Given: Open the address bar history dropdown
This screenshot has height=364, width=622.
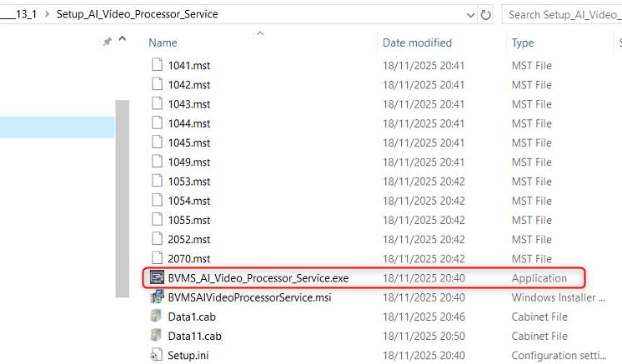Looking at the screenshot, I should (x=471, y=14).
